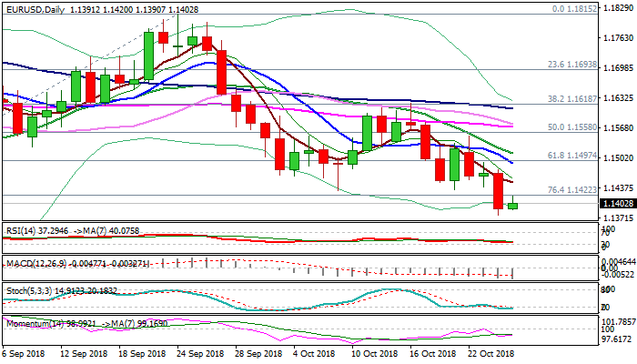Click the last small green candle
637x364 pixels.
pyautogui.click(x=512, y=206)
